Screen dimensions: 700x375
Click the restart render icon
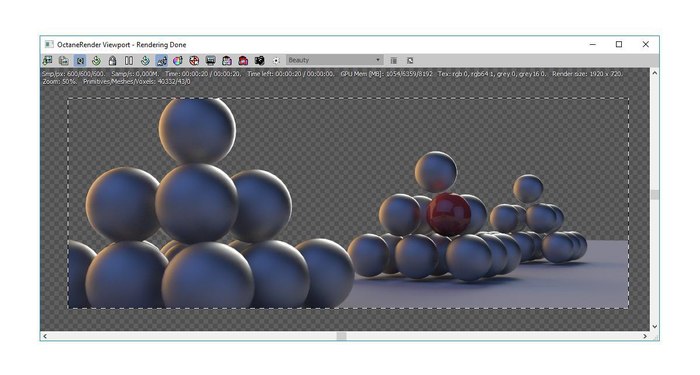tap(96, 60)
